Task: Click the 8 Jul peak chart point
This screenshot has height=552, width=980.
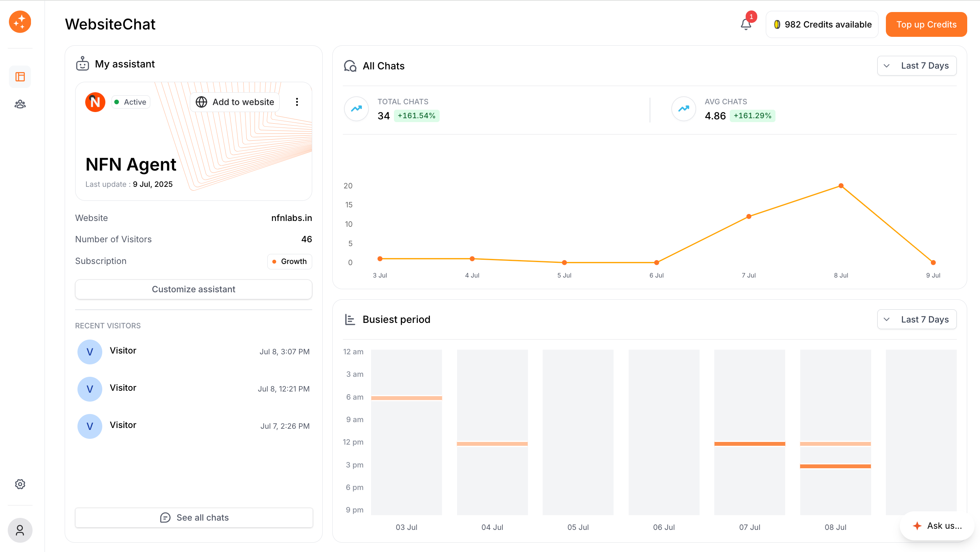Action: [841, 186]
